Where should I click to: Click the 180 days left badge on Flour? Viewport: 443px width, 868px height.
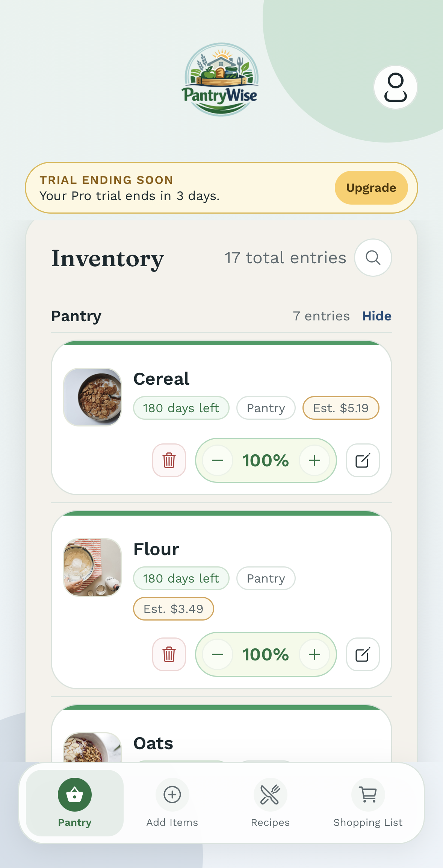click(181, 578)
